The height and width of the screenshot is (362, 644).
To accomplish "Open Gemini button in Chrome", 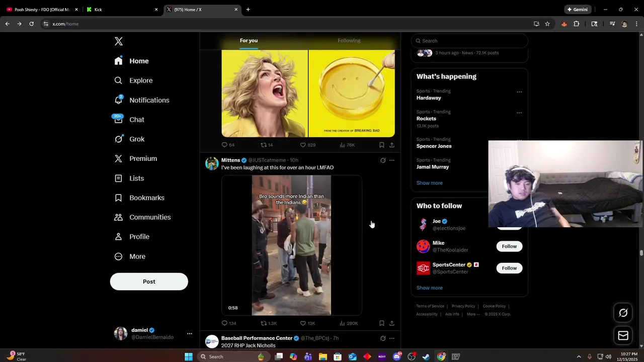I will pos(577,9).
